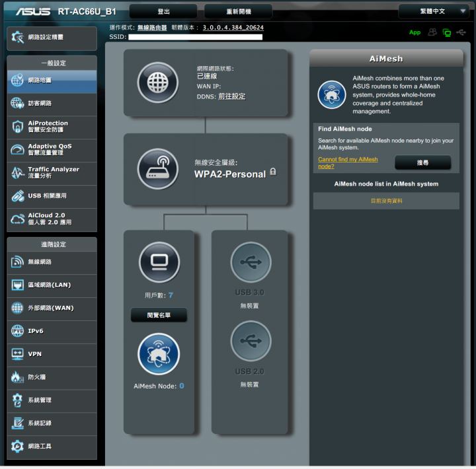Image resolution: width=476 pixels, height=469 pixels.
Task: Click the firewall (防火牆) flame icon
Action: tap(17, 377)
